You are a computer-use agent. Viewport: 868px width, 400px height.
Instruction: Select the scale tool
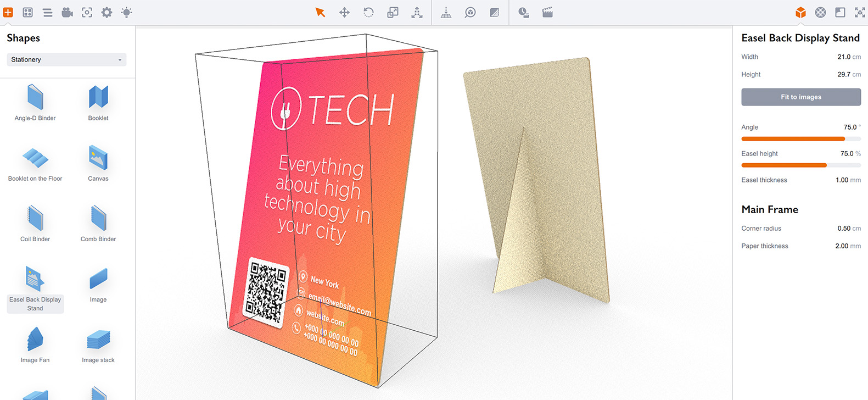click(x=393, y=12)
